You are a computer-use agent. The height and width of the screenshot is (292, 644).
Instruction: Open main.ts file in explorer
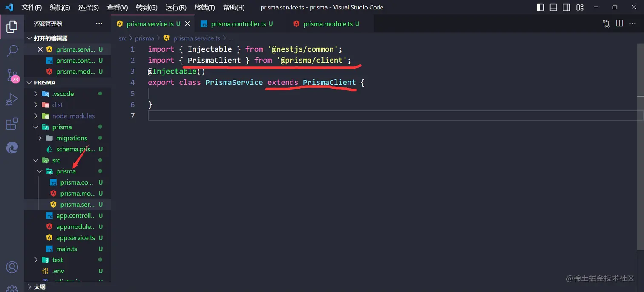click(x=67, y=249)
